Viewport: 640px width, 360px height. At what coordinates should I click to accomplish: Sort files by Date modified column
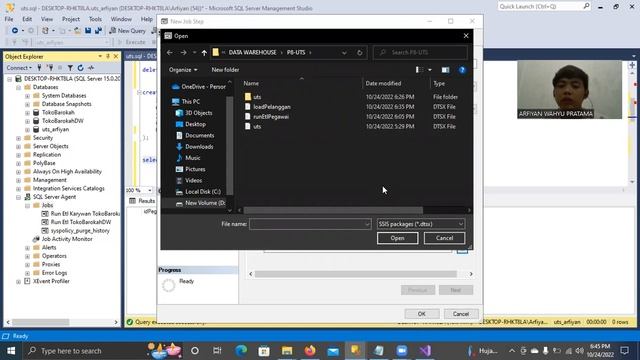[383, 83]
